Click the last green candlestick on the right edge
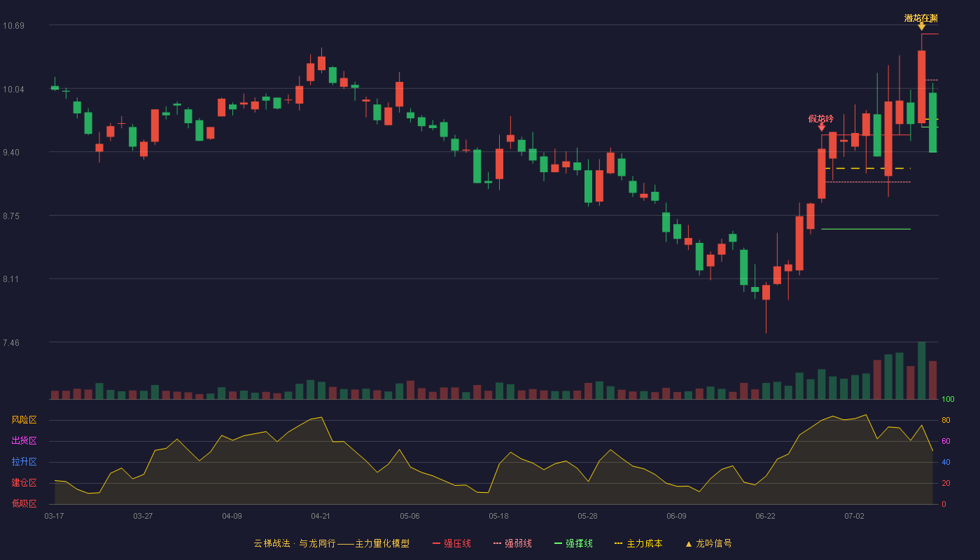 point(932,122)
